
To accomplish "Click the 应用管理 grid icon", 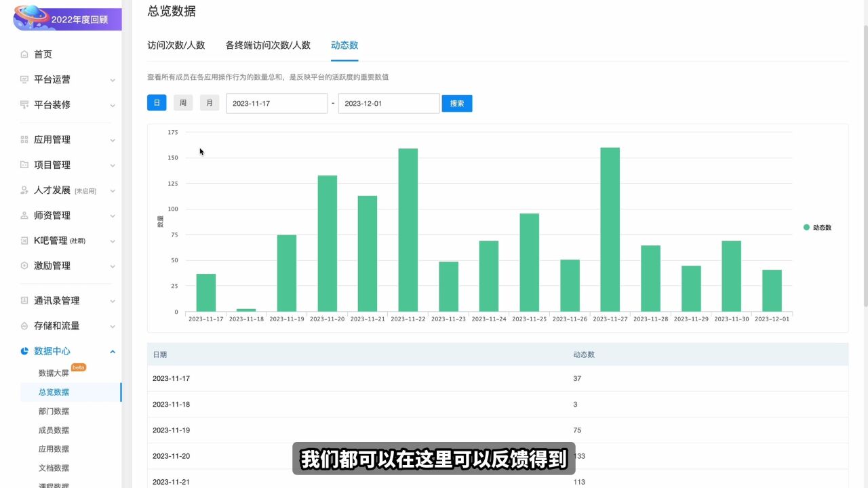I will (24, 140).
